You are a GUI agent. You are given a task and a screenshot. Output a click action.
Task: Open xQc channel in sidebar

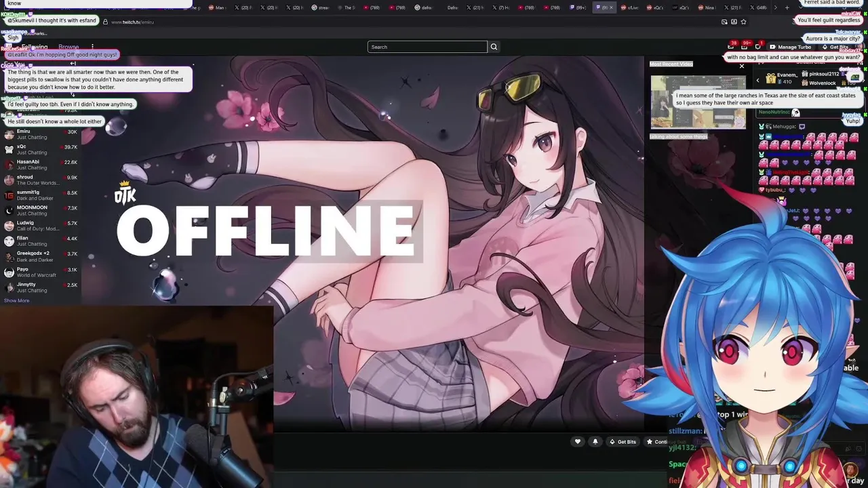click(x=41, y=149)
